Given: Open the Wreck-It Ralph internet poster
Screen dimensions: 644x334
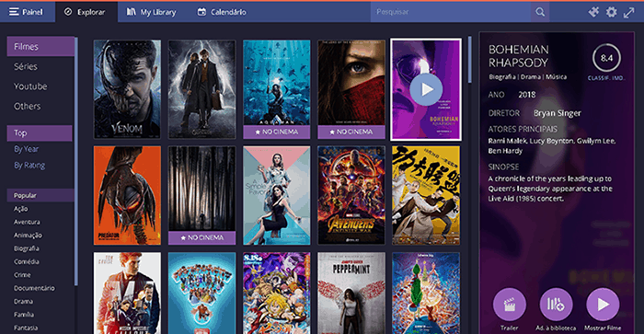Looking at the screenshot, I should click(202, 294).
